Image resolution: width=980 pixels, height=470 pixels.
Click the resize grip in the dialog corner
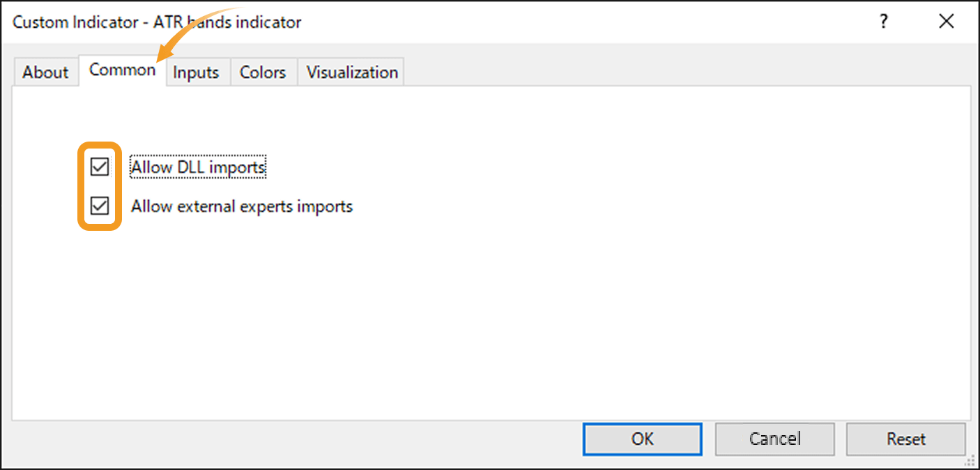tap(970, 460)
